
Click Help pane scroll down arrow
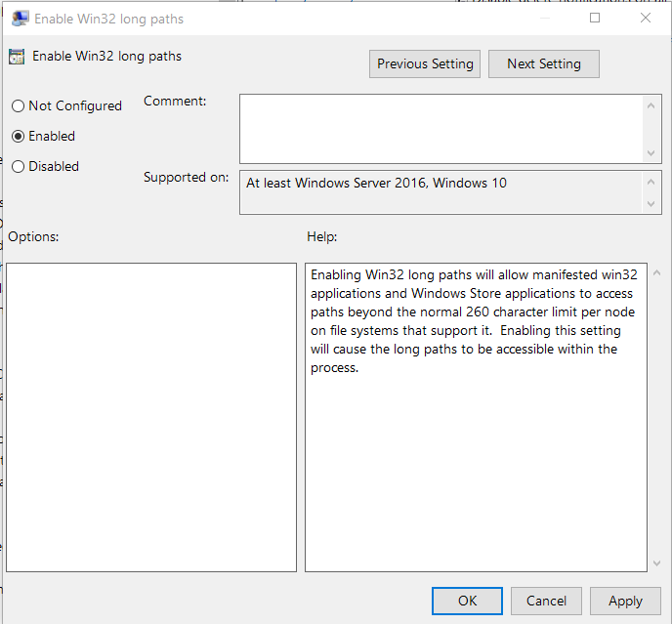pos(656,563)
